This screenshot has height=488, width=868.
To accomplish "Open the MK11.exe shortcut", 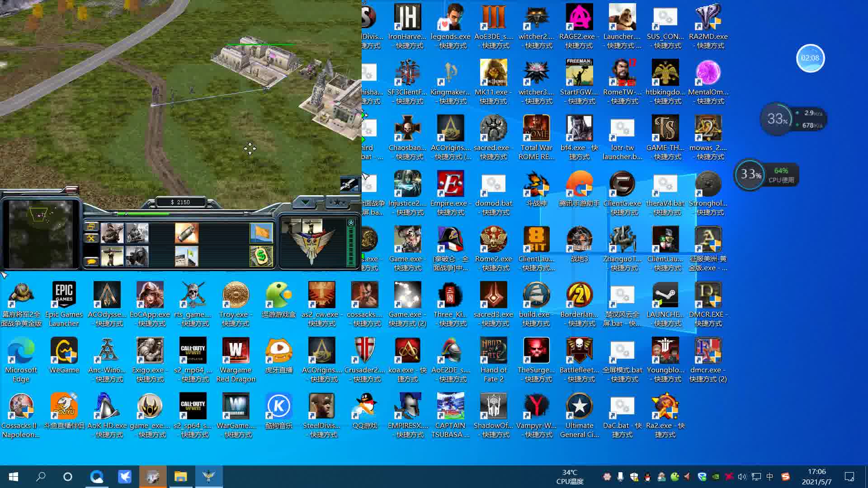I will click(493, 82).
